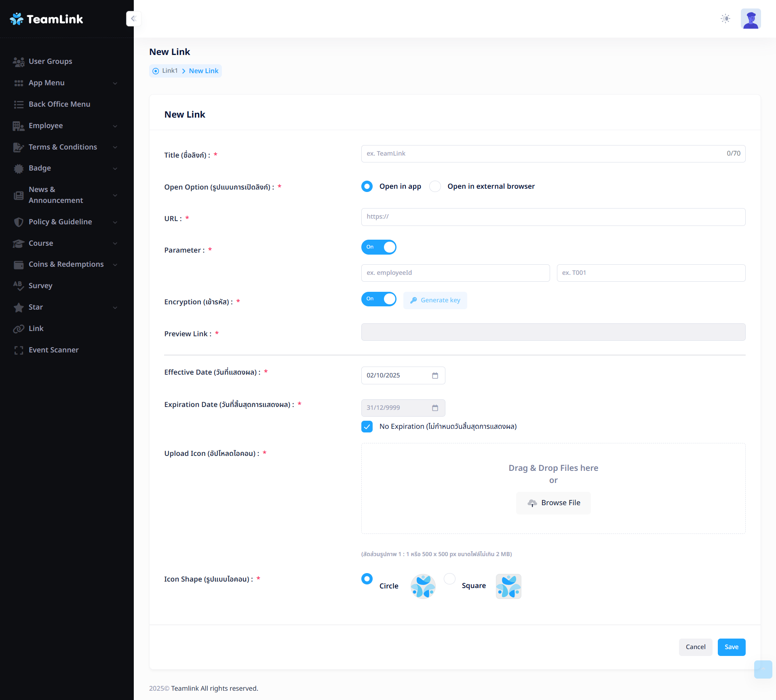Click the TeamLink logo
Screen dimensions: 776x700
pyautogui.click(x=46, y=19)
